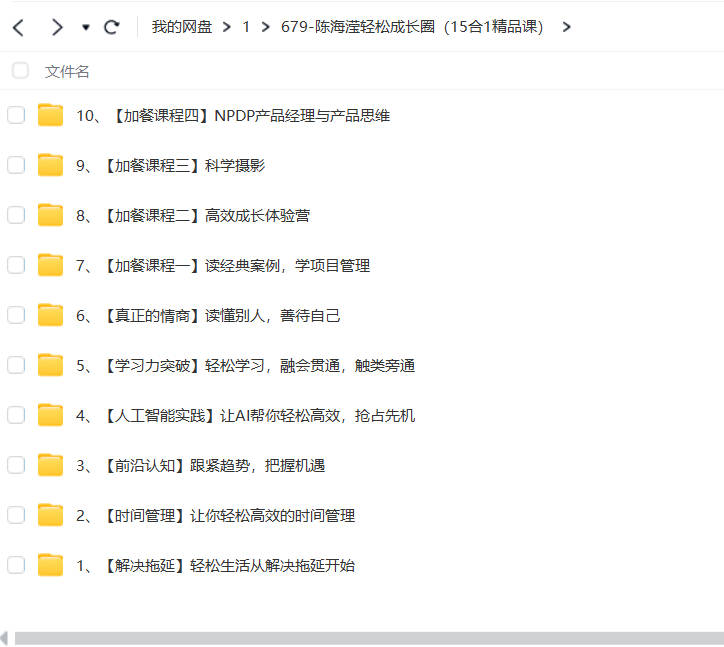Select 4、【人工智能实践】让AI帮你轻松高效
Image resolution: width=724 pixels, height=647 pixels.
(x=246, y=416)
